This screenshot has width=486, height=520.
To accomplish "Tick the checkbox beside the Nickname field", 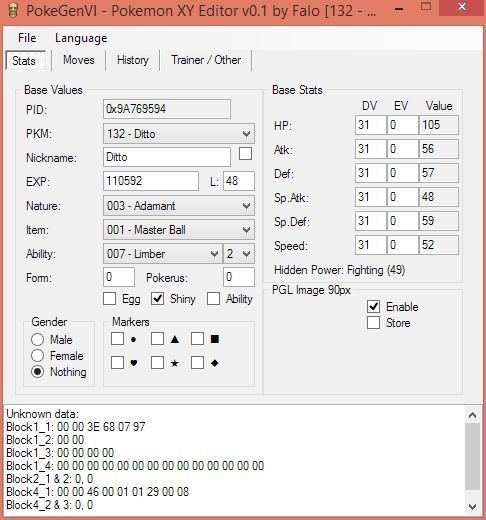I will click(x=246, y=154).
